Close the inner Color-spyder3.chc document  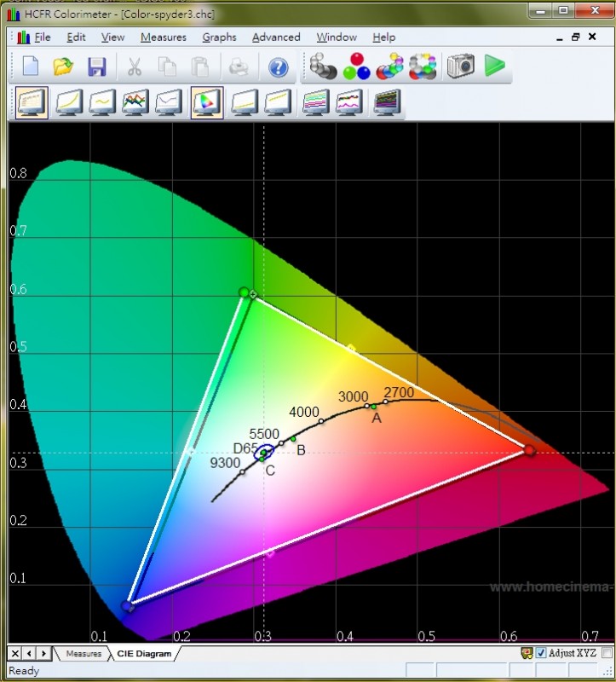[592, 37]
